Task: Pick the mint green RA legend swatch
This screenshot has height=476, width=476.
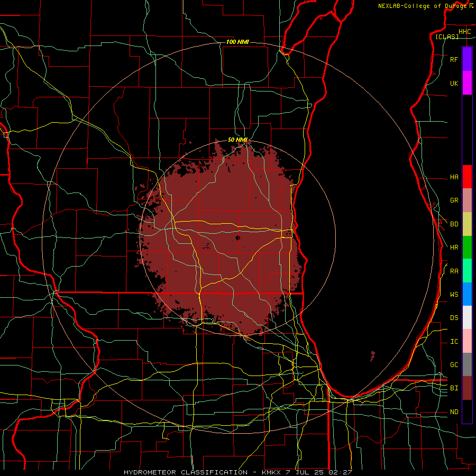Action: [x=467, y=271]
